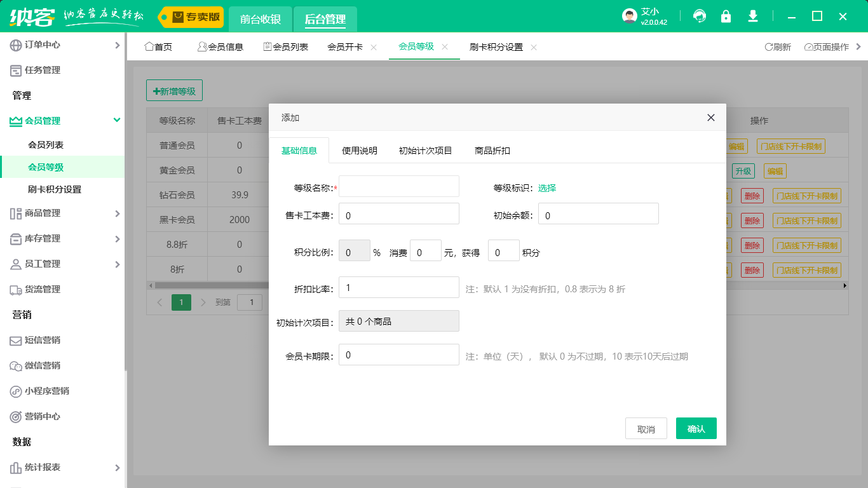868x488 pixels.
Task: Click the 折扣比率 input field
Action: (x=399, y=287)
